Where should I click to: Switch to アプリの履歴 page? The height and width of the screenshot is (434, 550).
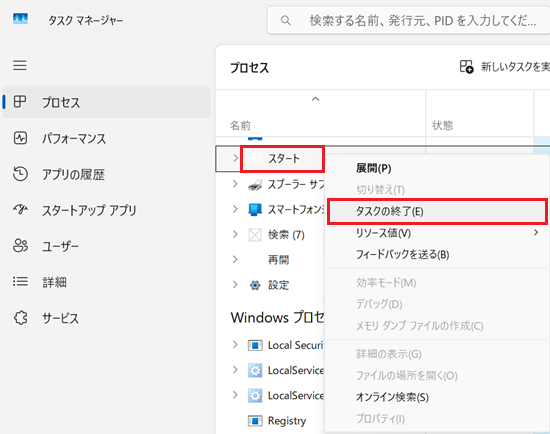tap(106, 174)
